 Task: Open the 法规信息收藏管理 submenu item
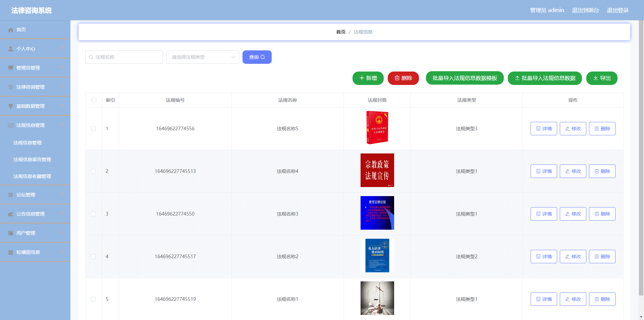point(35,176)
